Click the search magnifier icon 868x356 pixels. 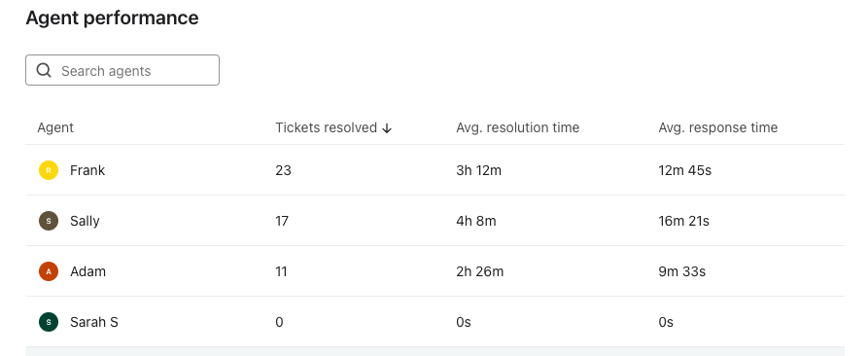[44, 70]
